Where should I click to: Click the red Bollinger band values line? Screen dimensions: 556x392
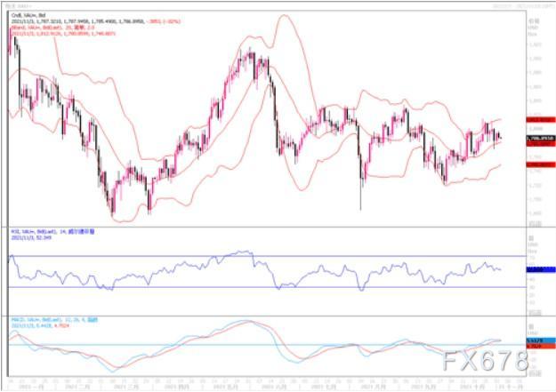point(63,33)
